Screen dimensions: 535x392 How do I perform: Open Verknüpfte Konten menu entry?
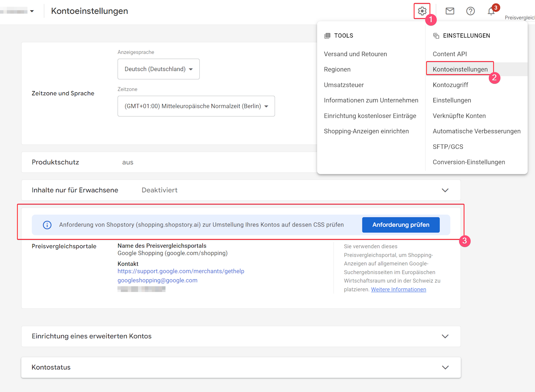[x=459, y=116]
